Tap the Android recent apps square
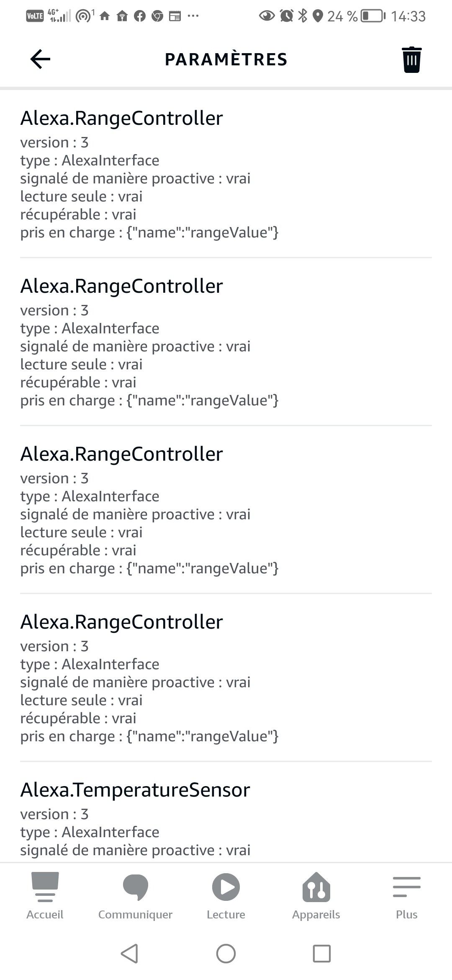452x980 pixels. point(322,954)
